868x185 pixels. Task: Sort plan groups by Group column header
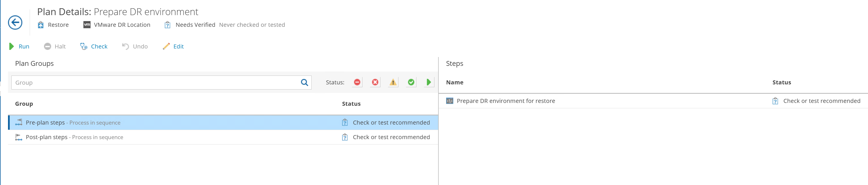pyautogui.click(x=24, y=104)
